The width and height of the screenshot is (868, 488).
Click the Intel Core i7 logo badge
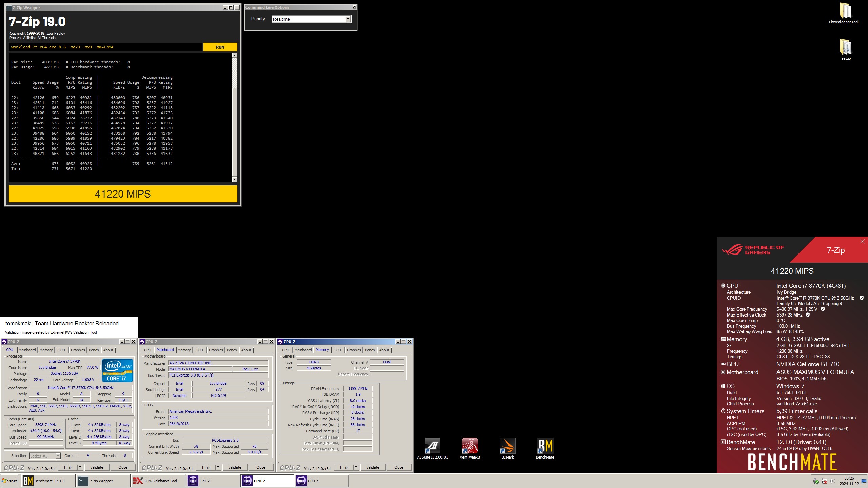(x=117, y=370)
